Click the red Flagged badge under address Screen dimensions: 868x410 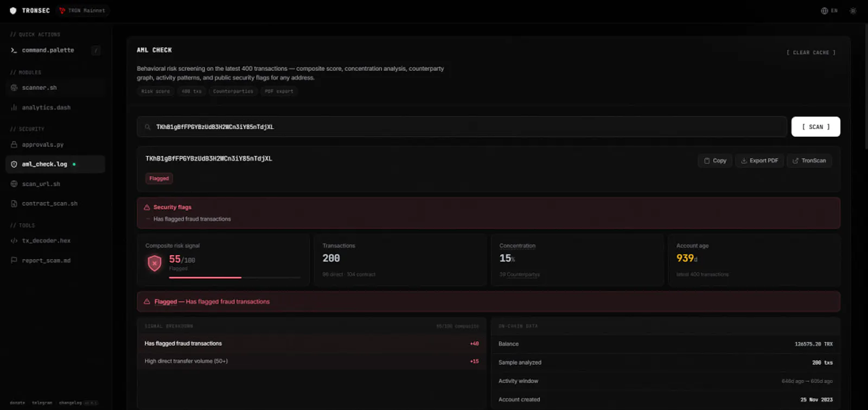click(x=159, y=178)
